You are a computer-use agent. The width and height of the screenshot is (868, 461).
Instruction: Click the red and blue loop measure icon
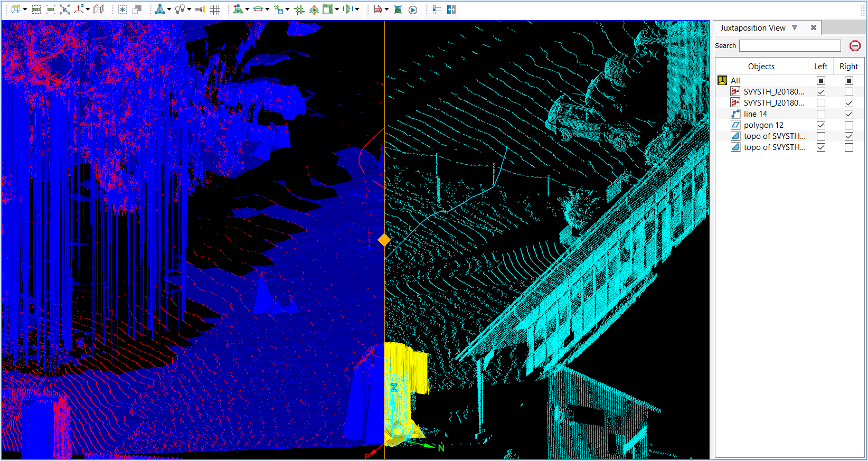pos(258,10)
